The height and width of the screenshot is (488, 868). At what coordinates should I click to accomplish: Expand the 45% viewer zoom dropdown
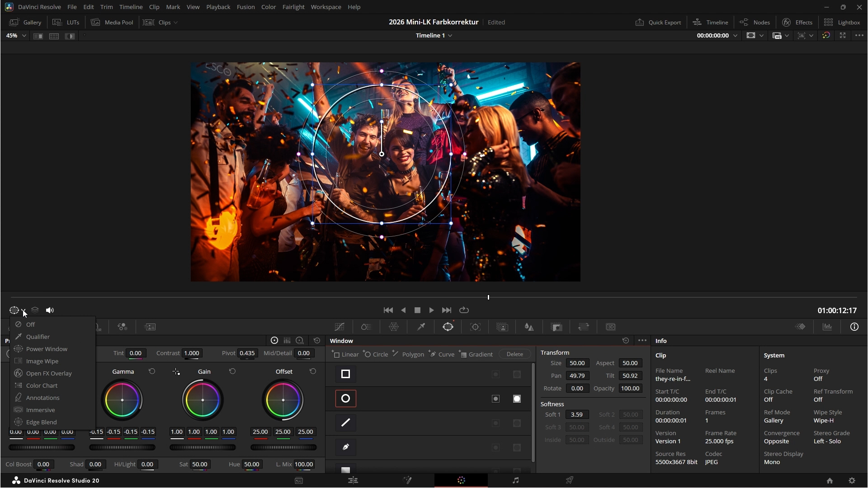[x=24, y=36]
